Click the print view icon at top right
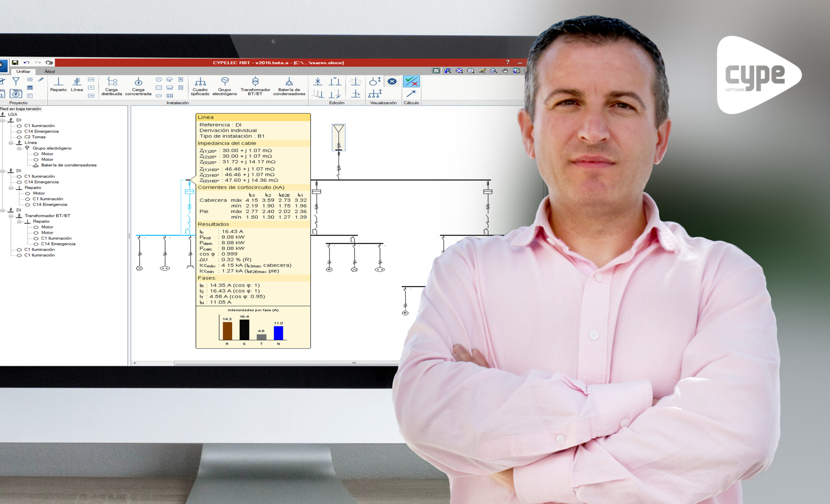 click(516, 71)
